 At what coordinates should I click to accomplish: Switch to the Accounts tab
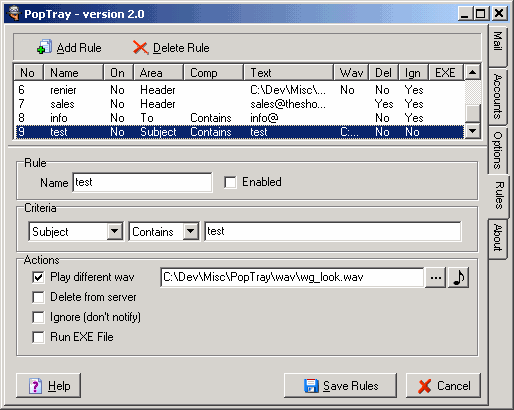[x=497, y=97]
